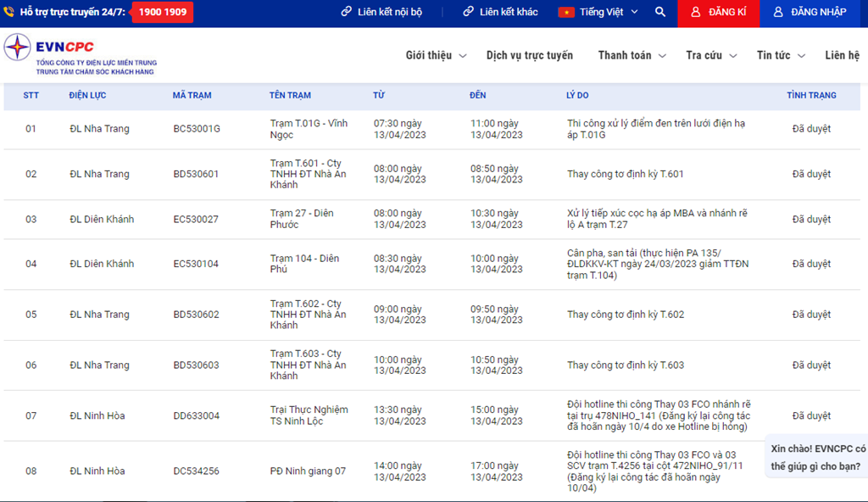
Task: Click the TÌNH TRẠNG column header
Action: (x=811, y=96)
